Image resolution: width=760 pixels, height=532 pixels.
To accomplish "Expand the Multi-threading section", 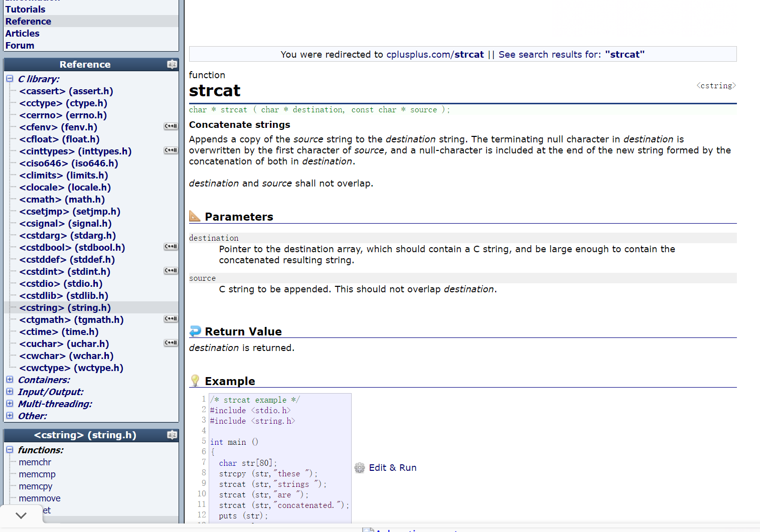I will 10,404.
